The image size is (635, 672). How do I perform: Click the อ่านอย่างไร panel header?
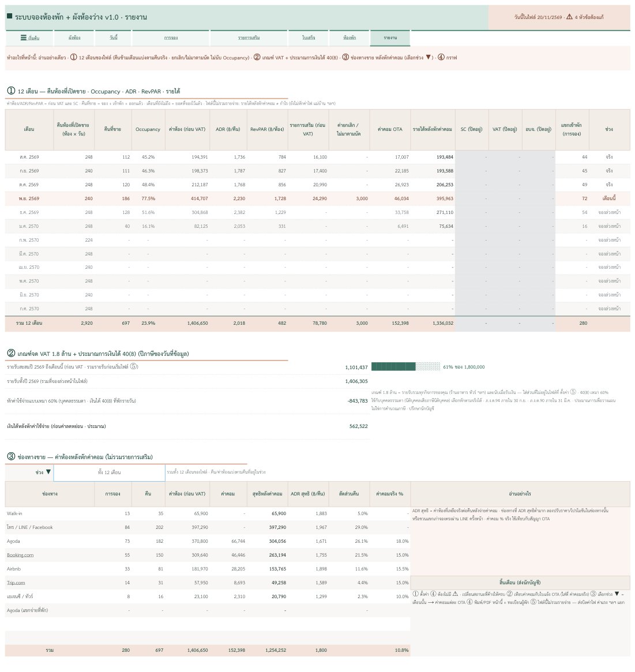click(x=520, y=494)
